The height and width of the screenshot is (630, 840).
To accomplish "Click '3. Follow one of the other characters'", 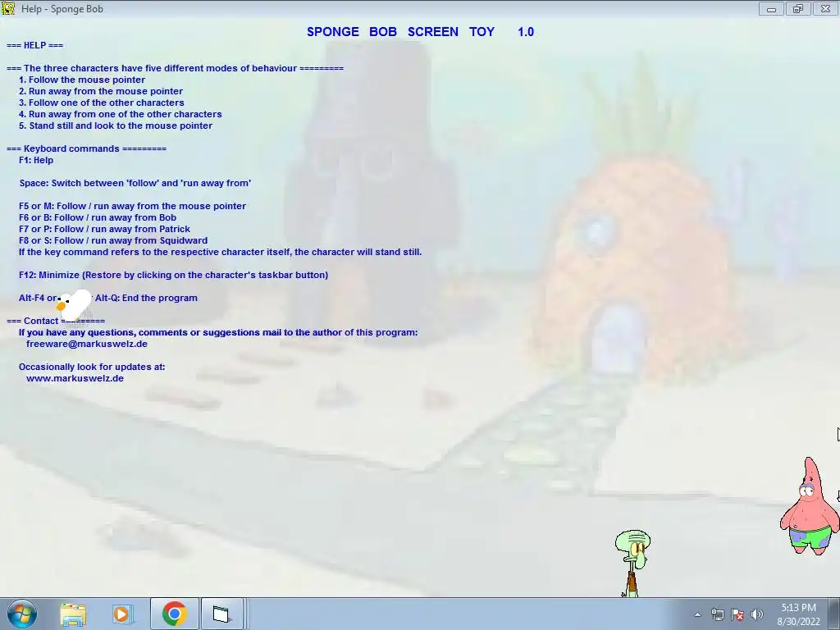I will (x=101, y=103).
